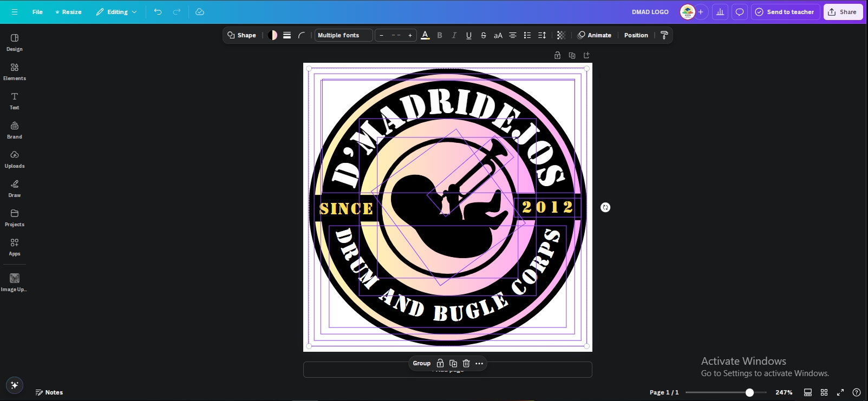Click the DMAD LOGO design title
The width and height of the screenshot is (868, 401).
[650, 12]
